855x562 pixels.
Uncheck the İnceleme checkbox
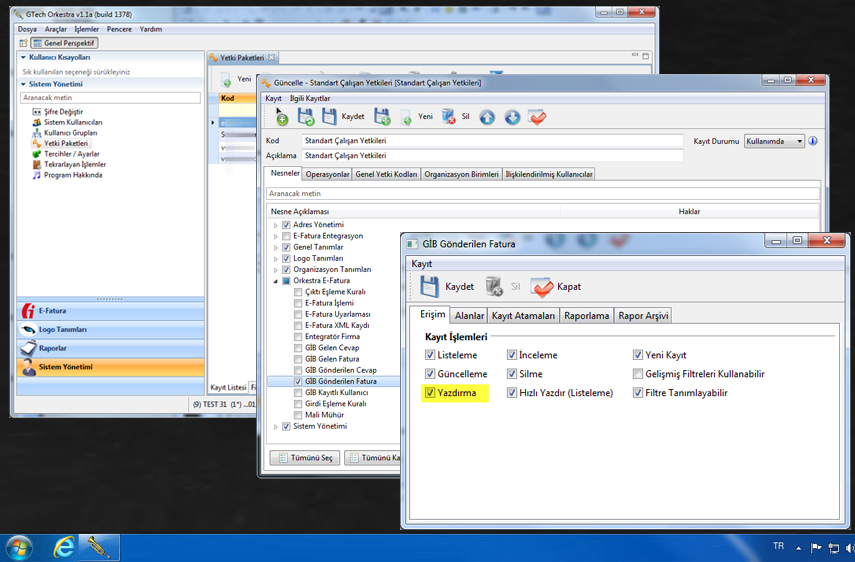511,355
